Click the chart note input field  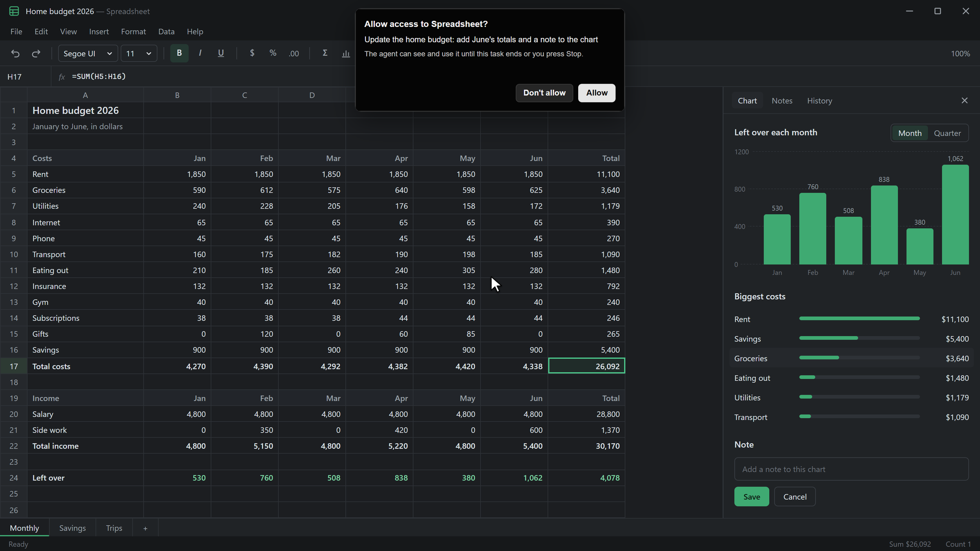[851, 469]
